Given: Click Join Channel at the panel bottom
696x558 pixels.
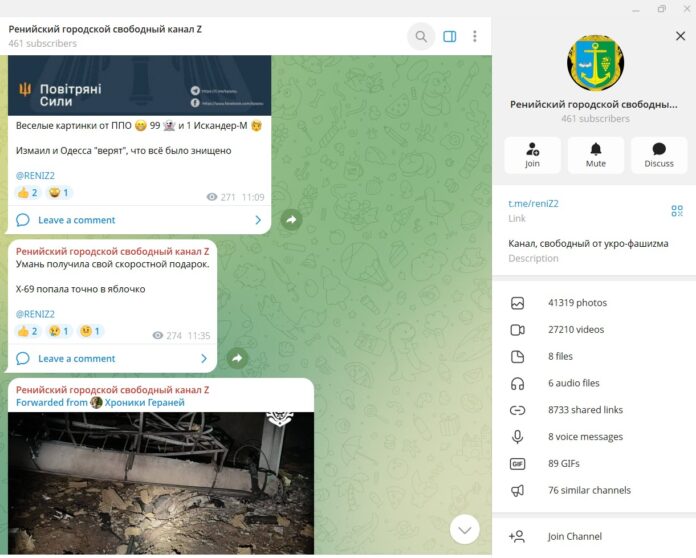Looking at the screenshot, I should (x=574, y=537).
